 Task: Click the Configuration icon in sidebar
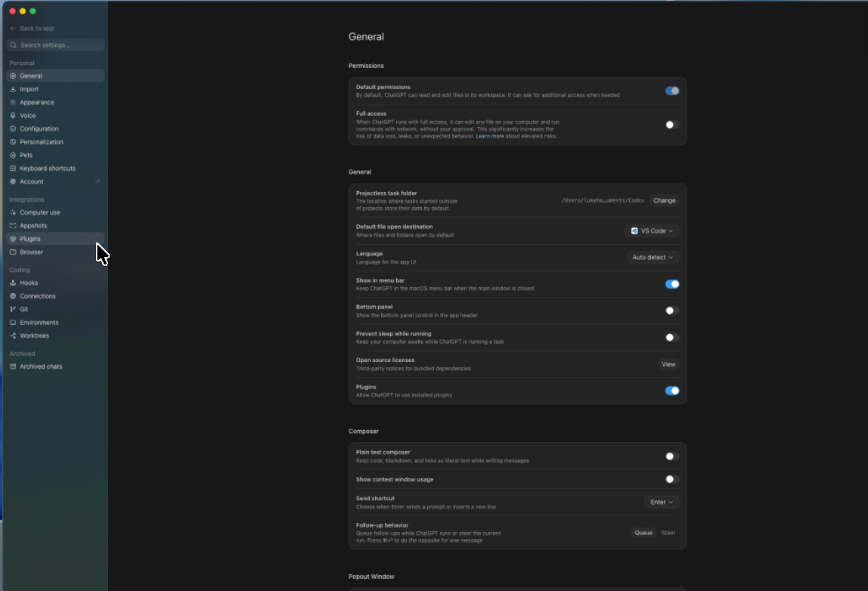coord(13,129)
